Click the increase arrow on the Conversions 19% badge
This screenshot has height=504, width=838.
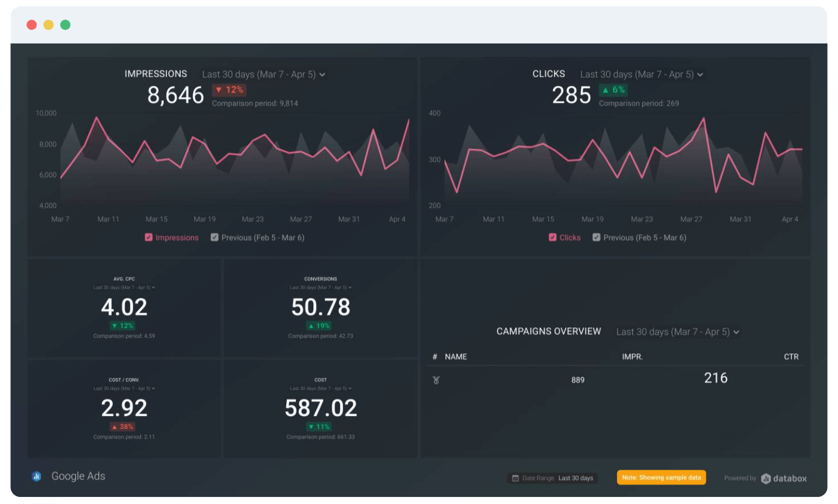tap(312, 325)
